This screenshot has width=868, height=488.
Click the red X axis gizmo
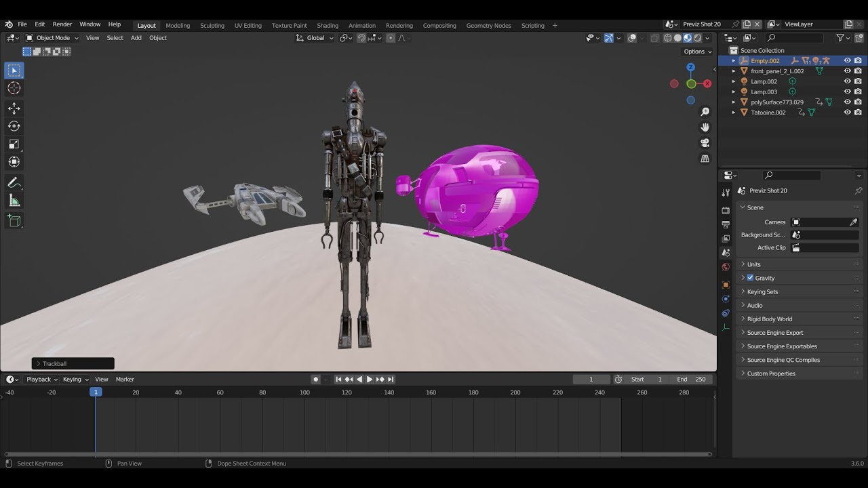[707, 84]
